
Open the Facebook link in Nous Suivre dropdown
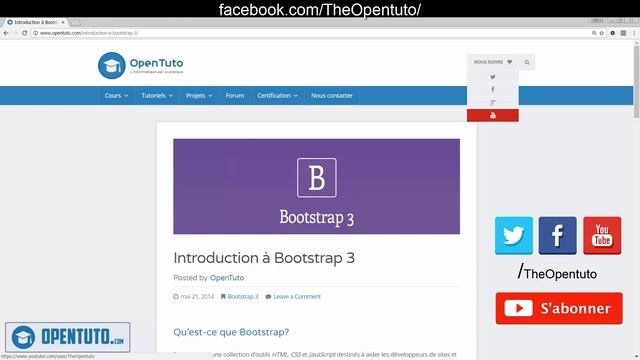[x=493, y=89]
